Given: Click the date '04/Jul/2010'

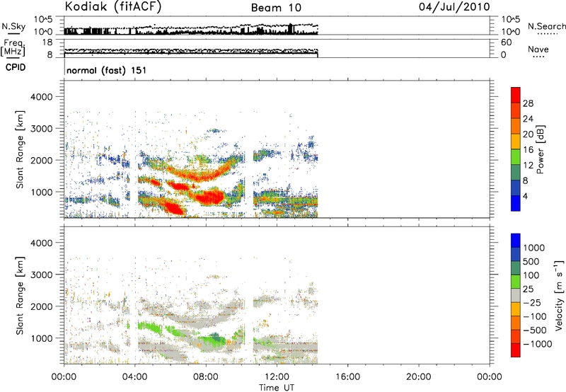Looking at the screenshot, I should point(454,7).
